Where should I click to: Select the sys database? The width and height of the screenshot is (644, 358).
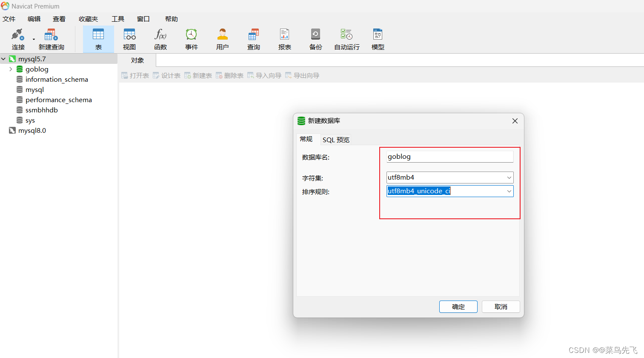(30, 120)
